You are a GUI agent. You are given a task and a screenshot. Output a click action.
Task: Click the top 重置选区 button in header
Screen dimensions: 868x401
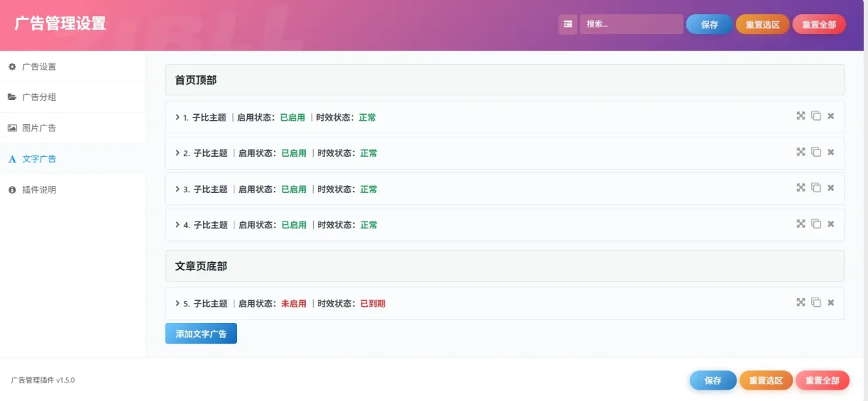pyautogui.click(x=763, y=24)
